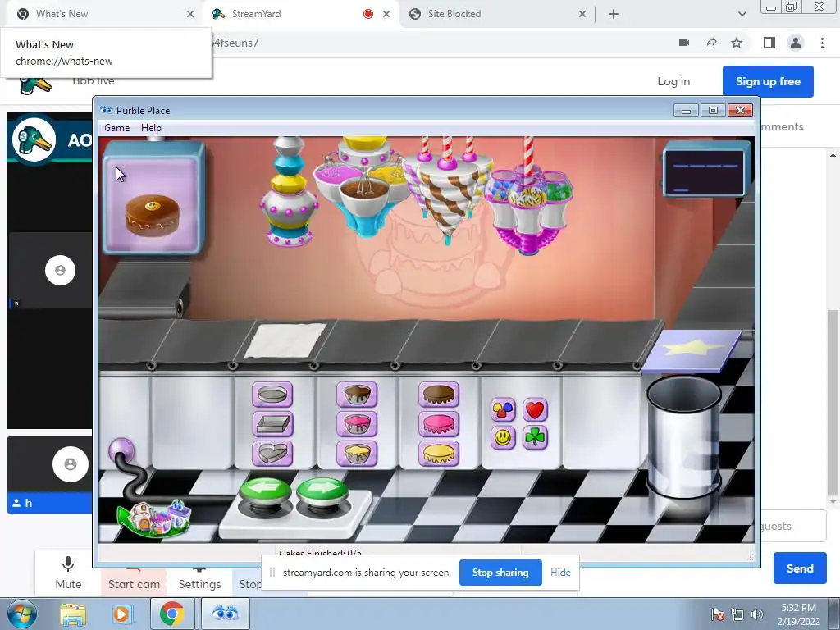This screenshot has width=840, height=630.
Task: Switch to the What's New tab
Action: (x=102, y=14)
